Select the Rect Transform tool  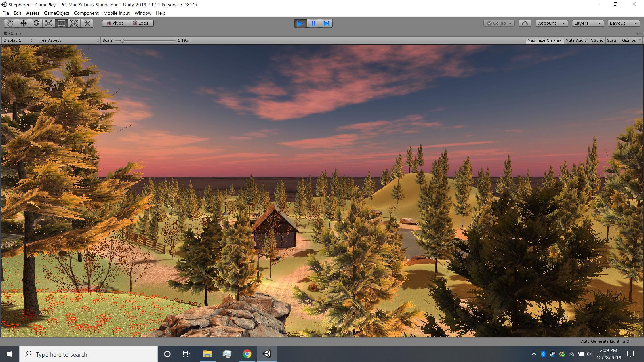pyautogui.click(x=62, y=23)
